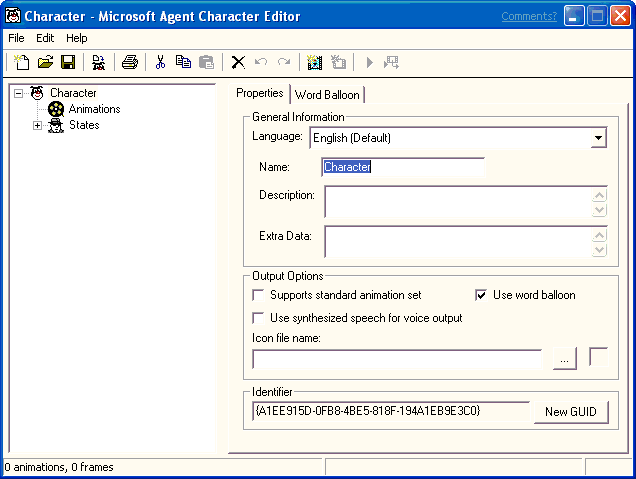Viewport: 636px width, 479px height.
Task: Click inside the Name text field
Action: [x=403, y=167]
